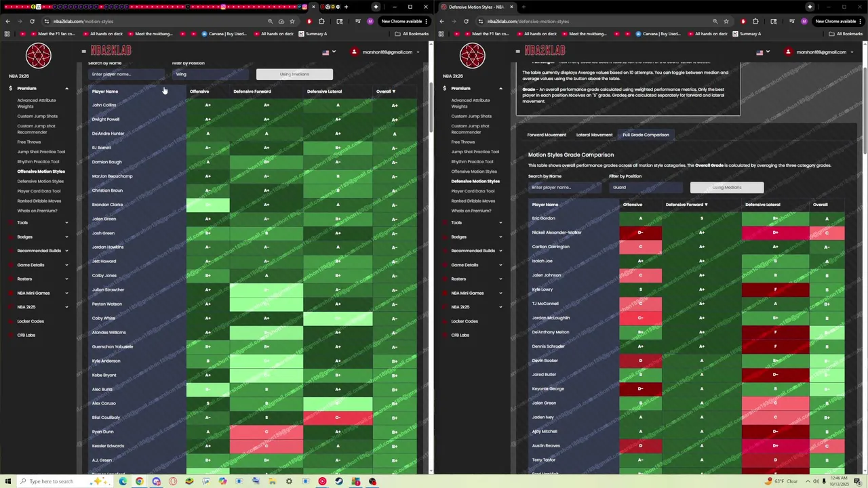868x488 pixels.
Task: Click NBA2KLAB atom logo in right window
Action: pos(473,56)
